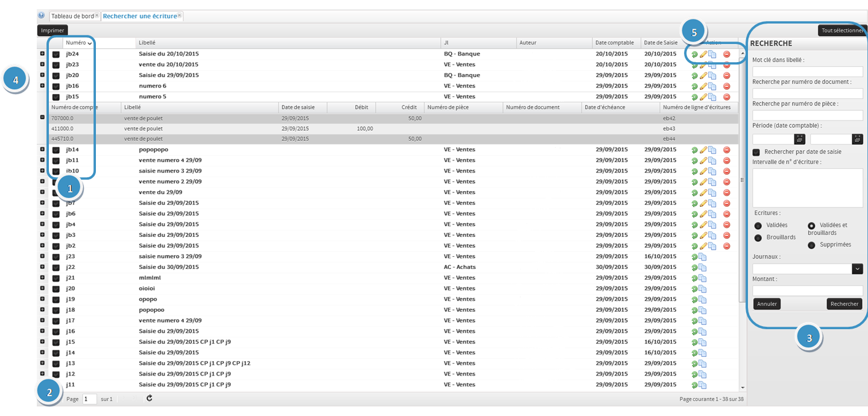Viewport: 868px width, 416px height.
Task: Click the Imprimer button
Action: coord(52,30)
